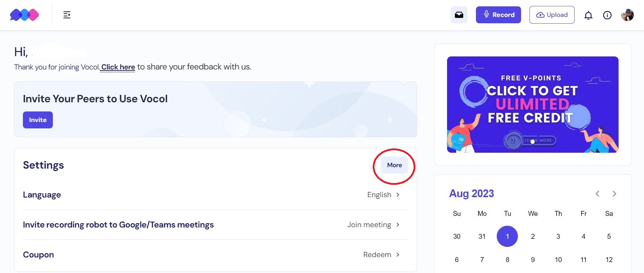Select August 8 in the calendar
Viewport: 644px width, 273px height.
[507, 260]
